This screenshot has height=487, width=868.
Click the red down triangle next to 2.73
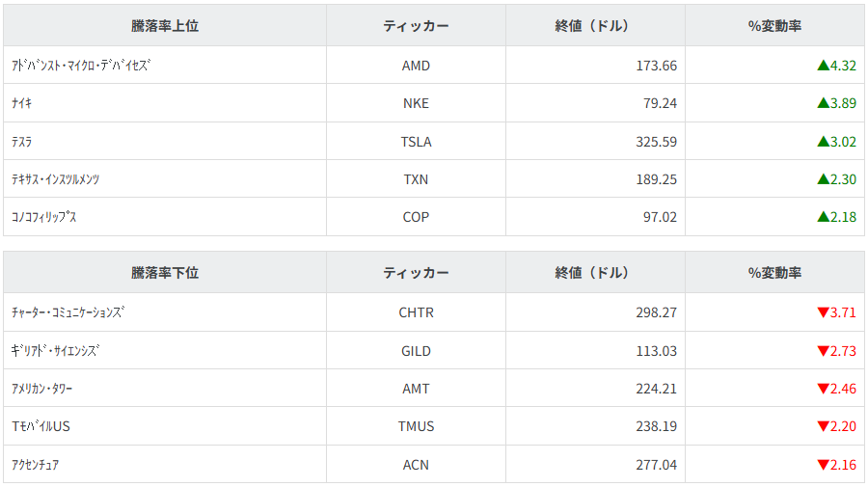click(x=823, y=351)
